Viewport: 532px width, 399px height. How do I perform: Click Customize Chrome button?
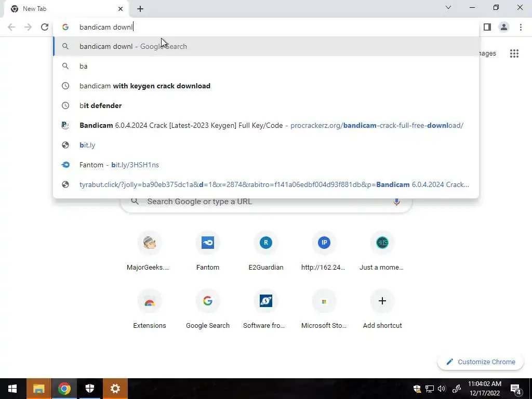click(481, 362)
